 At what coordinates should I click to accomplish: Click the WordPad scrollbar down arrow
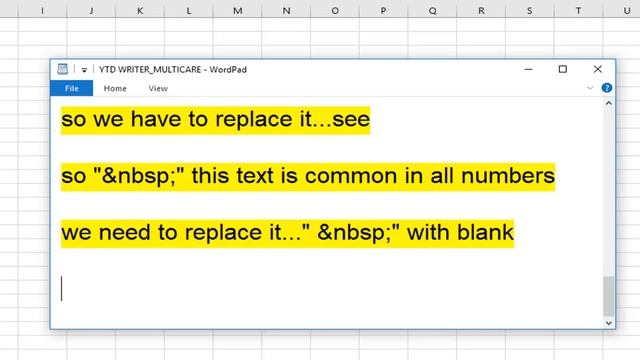609,323
